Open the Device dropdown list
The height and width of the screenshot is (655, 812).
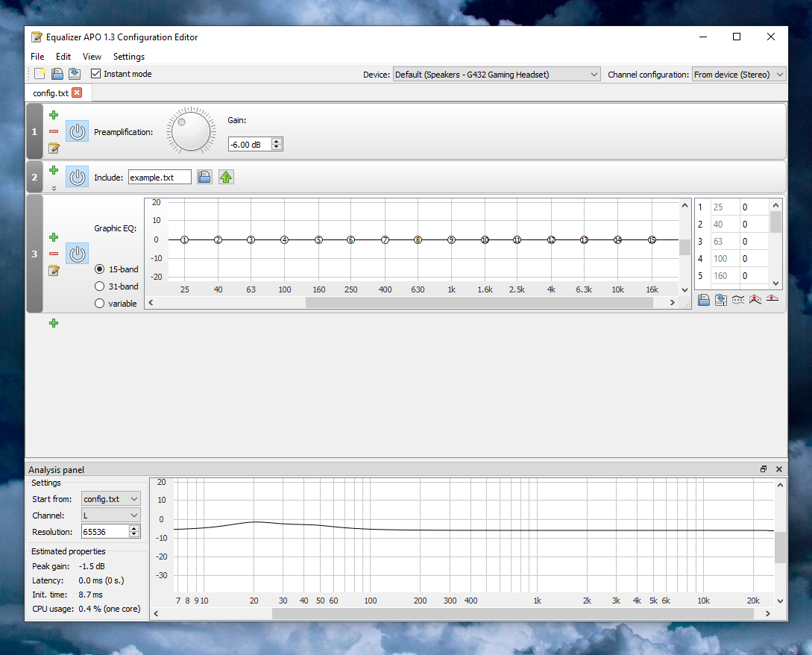point(496,75)
